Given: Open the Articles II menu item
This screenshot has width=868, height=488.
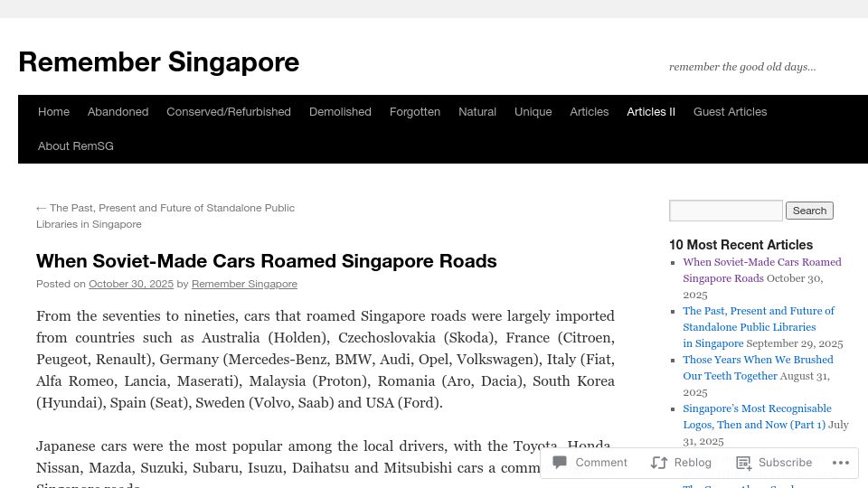Looking at the screenshot, I should tap(651, 112).
